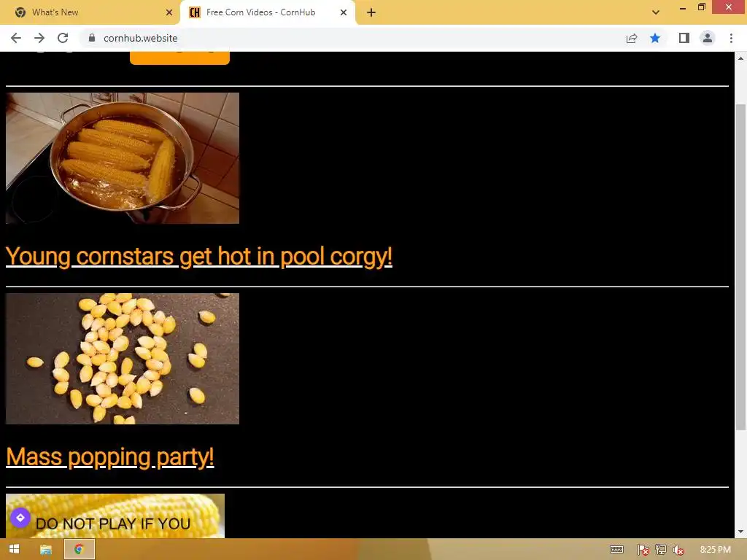The image size is (747, 560).
Task: Close the What's New tab
Action: pos(169,12)
